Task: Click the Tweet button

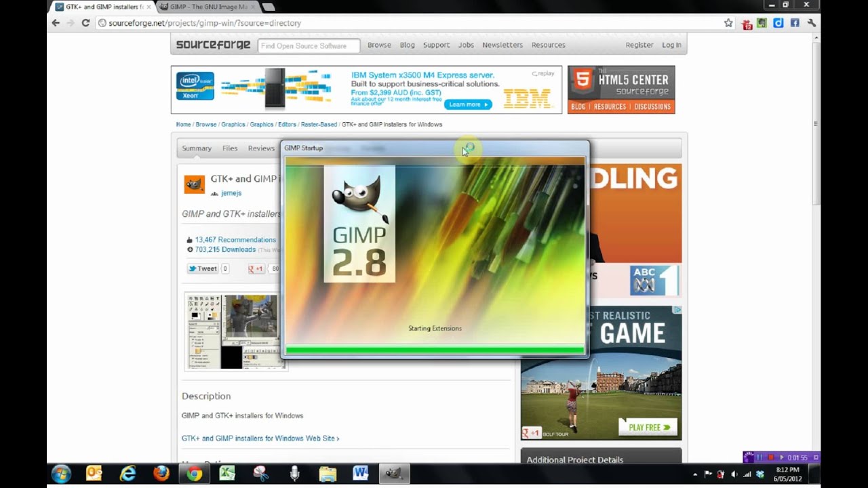Action: point(203,269)
